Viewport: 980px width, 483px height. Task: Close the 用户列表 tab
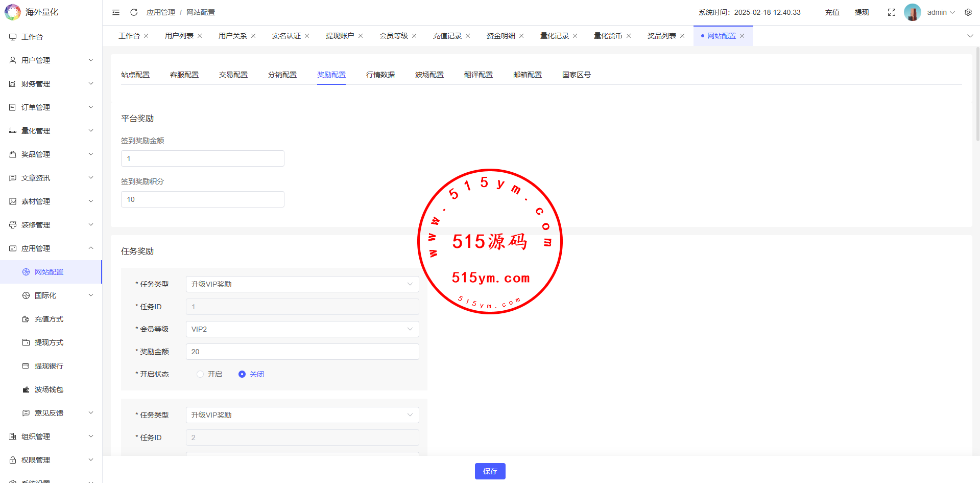(x=200, y=36)
